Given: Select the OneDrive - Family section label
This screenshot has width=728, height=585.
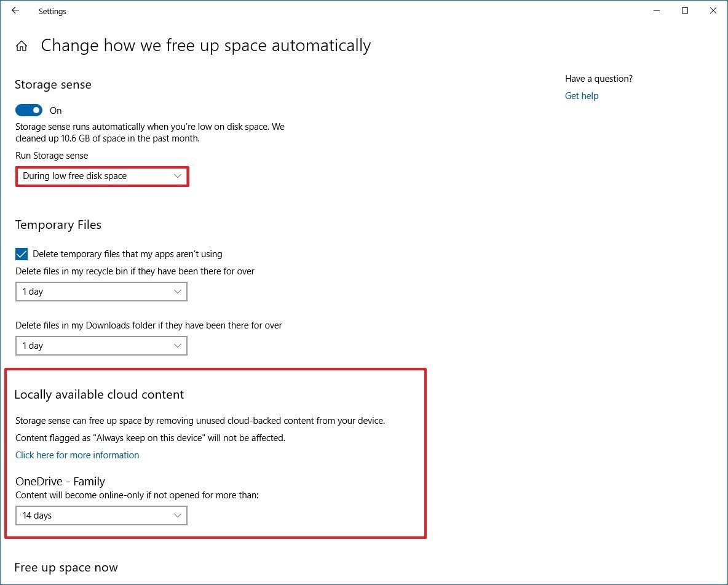Looking at the screenshot, I should [x=60, y=481].
